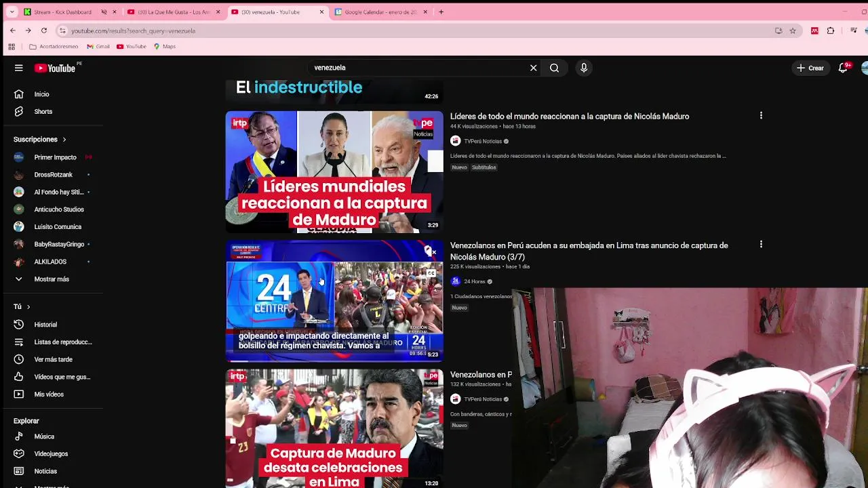Image resolution: width=868 pixels, height=488 pixels.
Task: Toggle mute on the 24 Horas preview
Action: [x=430, y=251]
